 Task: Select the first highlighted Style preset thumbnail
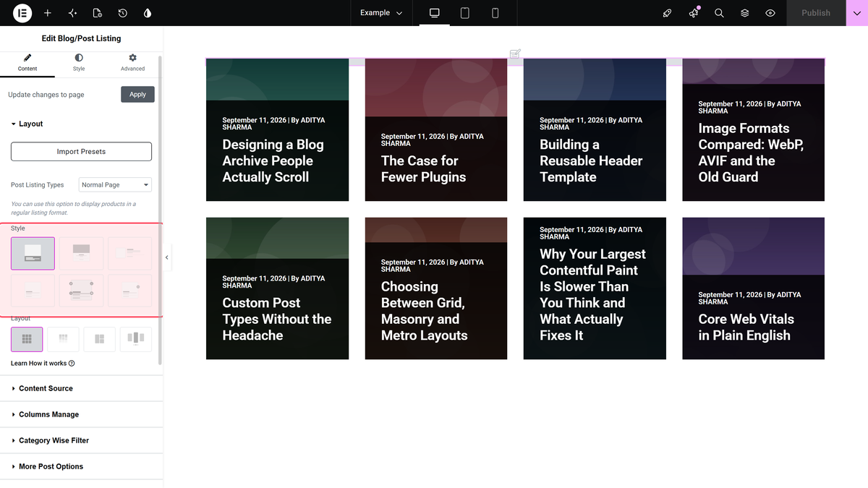coord(33,254)
